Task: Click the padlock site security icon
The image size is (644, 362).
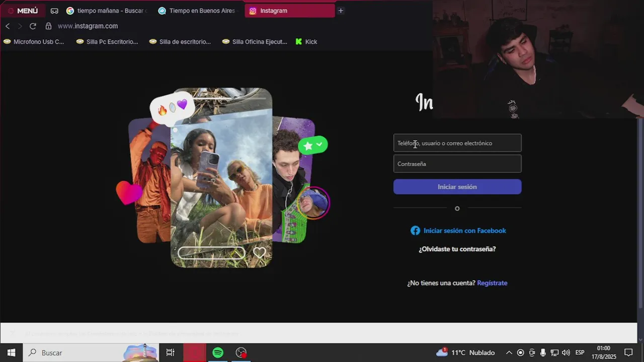Action: tap(48, 26)
